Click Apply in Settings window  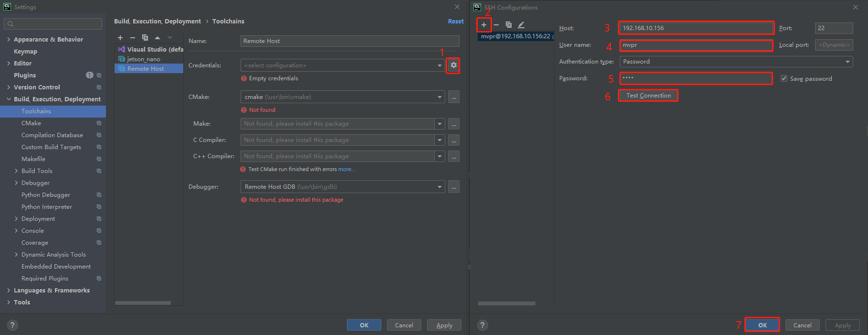444,325
